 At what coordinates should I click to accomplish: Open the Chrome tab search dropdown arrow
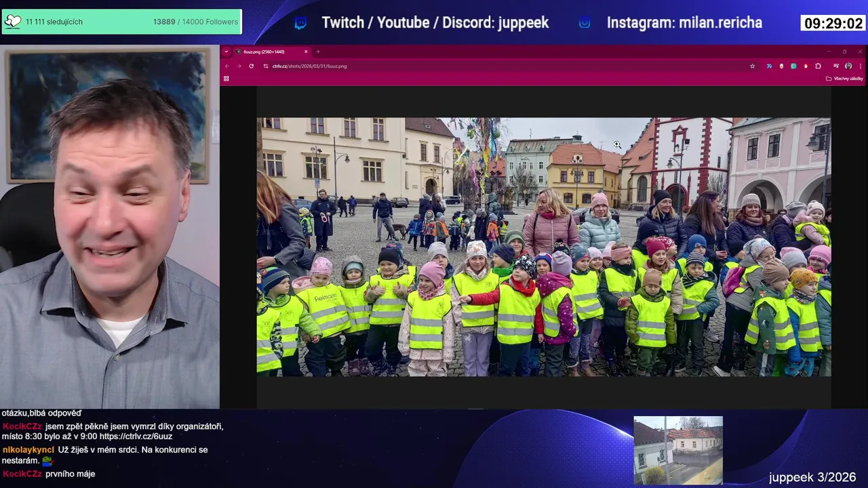[x=226, y=52]
